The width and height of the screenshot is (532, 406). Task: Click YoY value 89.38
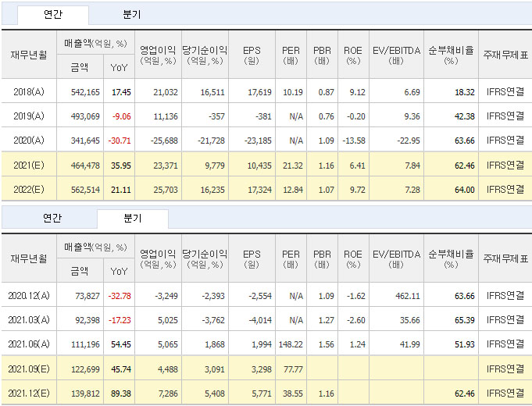tap(121, 394)
